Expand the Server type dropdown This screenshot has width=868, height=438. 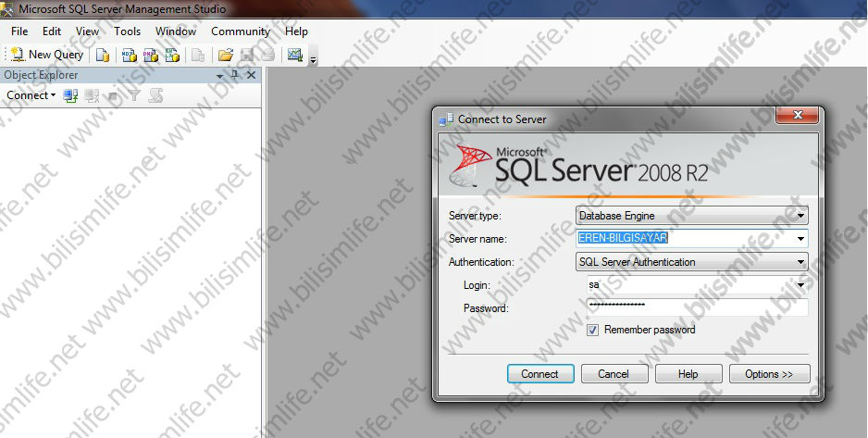800,216
